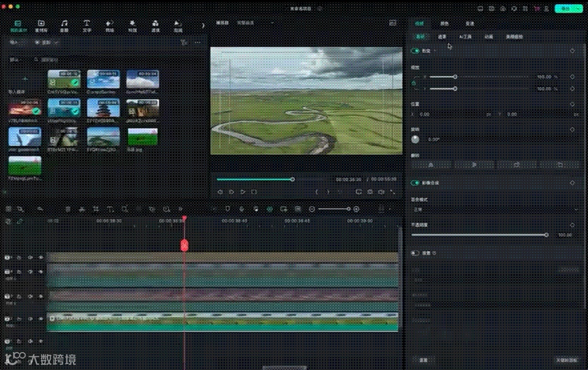The image size is (588, 370).
Task: Open the preview quality dropdown above the player
Action: pyautogui.click(x=255, y=23)
